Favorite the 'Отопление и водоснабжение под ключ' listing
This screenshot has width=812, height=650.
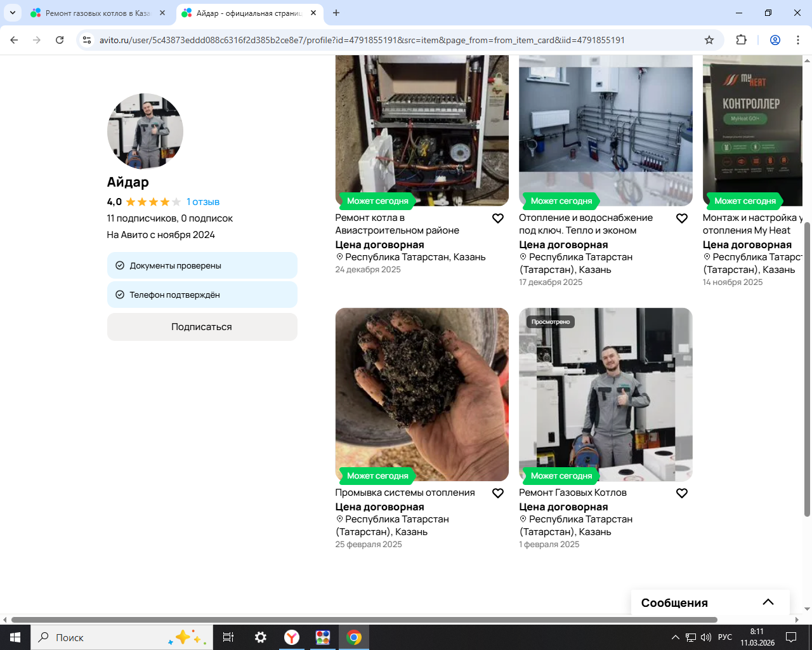pyautogui.click(x=682, y=218)
